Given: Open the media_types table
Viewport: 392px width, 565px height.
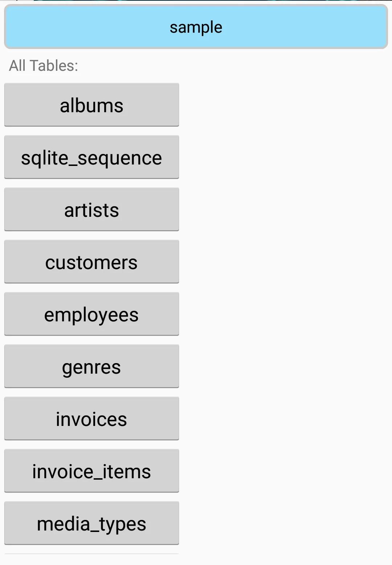Looking at the screenshot, I should point(91,523).
